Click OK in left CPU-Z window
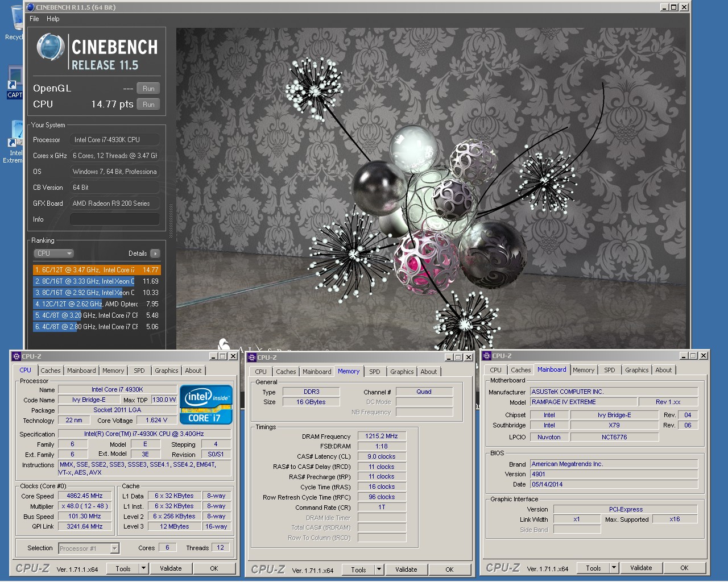 (x=214, y=568)
